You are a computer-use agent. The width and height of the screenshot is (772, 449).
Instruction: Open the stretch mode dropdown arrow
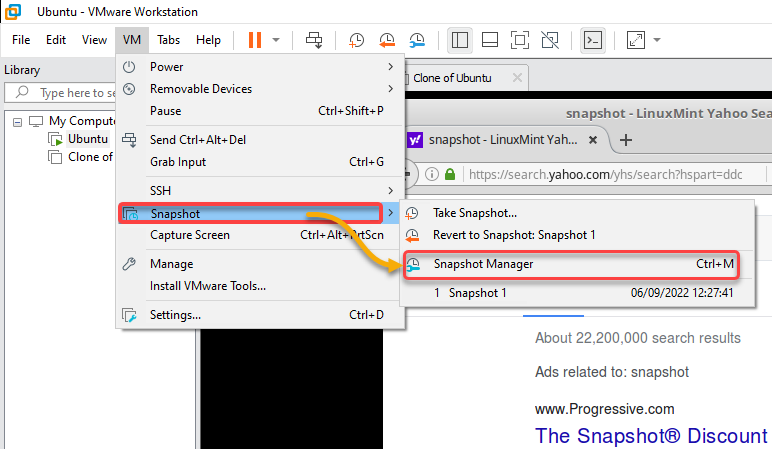pos(657,40)
